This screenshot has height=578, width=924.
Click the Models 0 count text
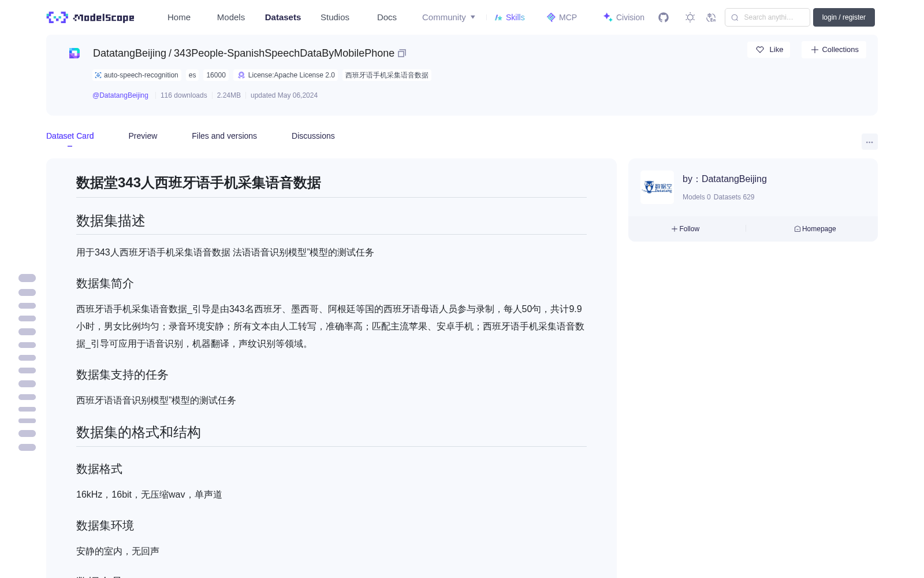[696, 197]
